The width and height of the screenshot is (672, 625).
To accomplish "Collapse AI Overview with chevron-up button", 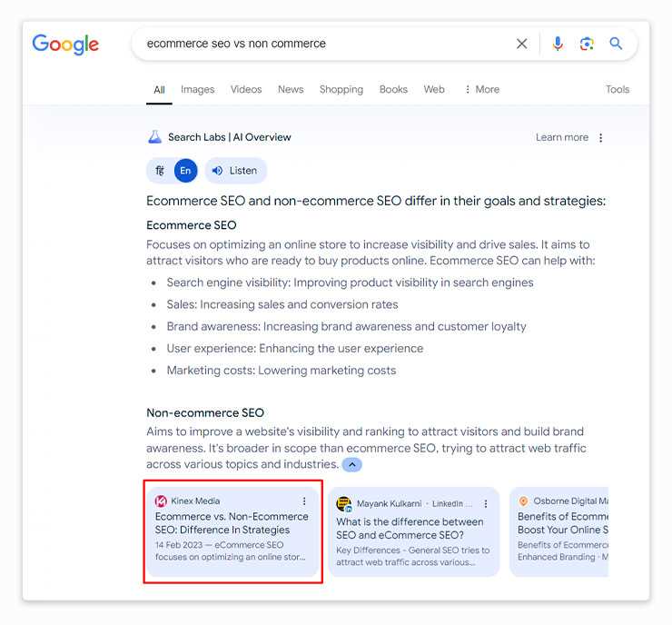I will [351, 464].
